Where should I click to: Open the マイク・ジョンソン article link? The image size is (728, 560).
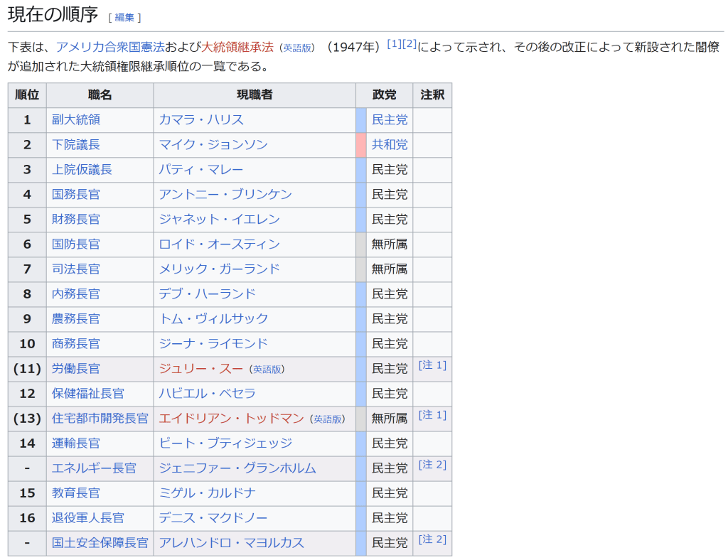[213, 145]
